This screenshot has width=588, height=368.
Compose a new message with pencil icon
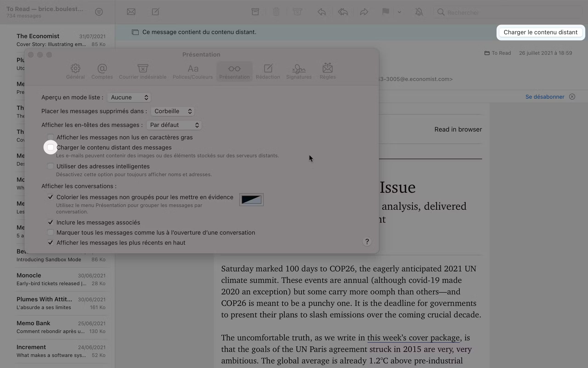click(155, 11)
